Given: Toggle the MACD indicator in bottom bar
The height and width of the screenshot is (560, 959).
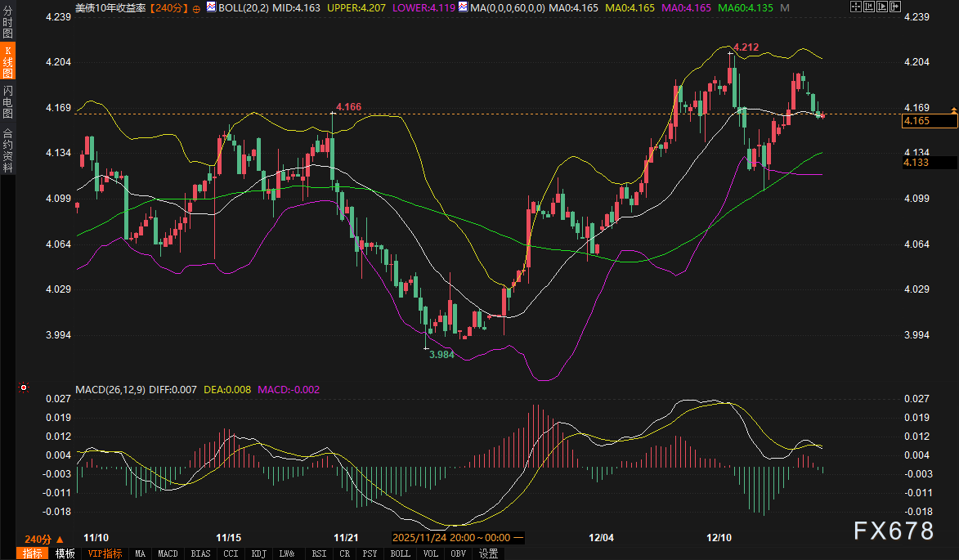Looking at the screenshot, I should [168, 553].
